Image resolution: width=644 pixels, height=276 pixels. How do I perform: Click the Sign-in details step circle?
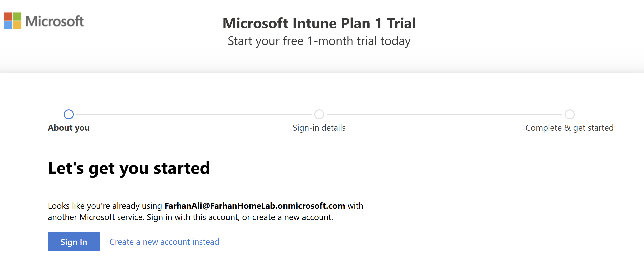[x=319, y=114]
